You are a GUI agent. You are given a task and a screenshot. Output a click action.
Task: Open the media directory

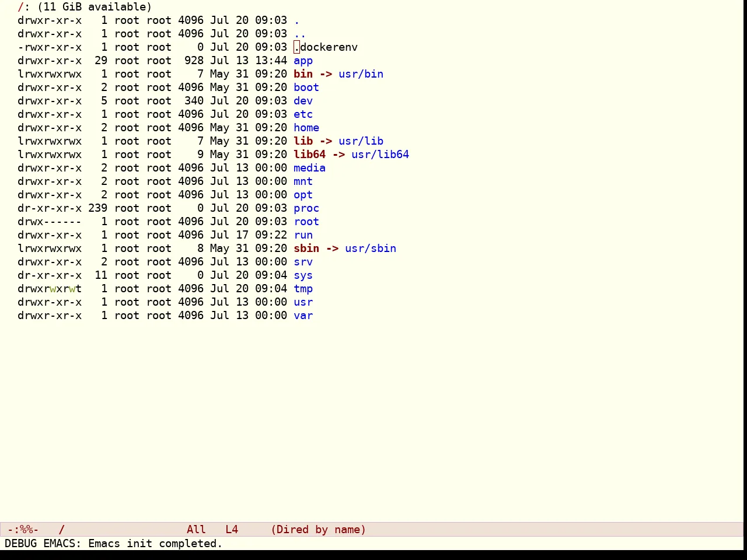(309, 168)
